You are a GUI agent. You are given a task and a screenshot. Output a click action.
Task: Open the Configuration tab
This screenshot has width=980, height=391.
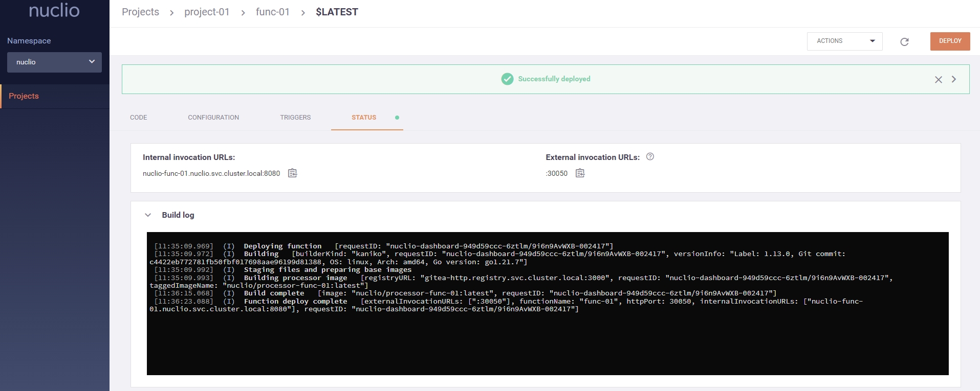pyautogui.click(x=213, y=118)
